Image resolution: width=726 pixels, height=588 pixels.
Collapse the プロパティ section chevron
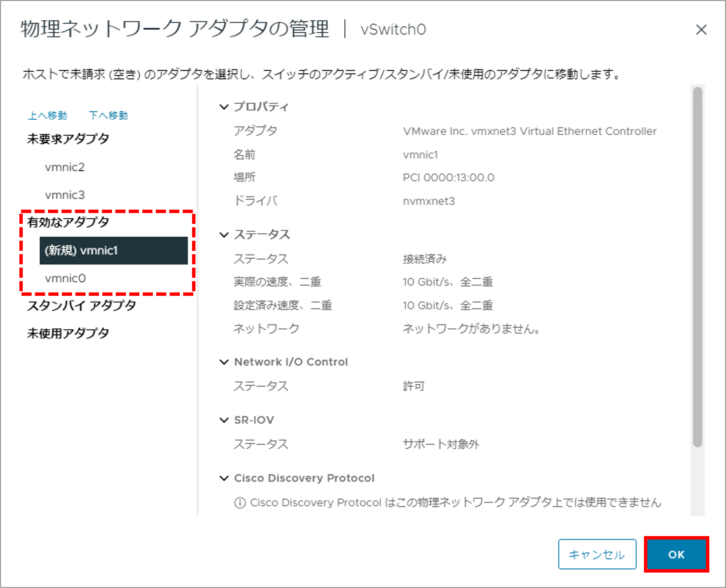tap(224, 107)
